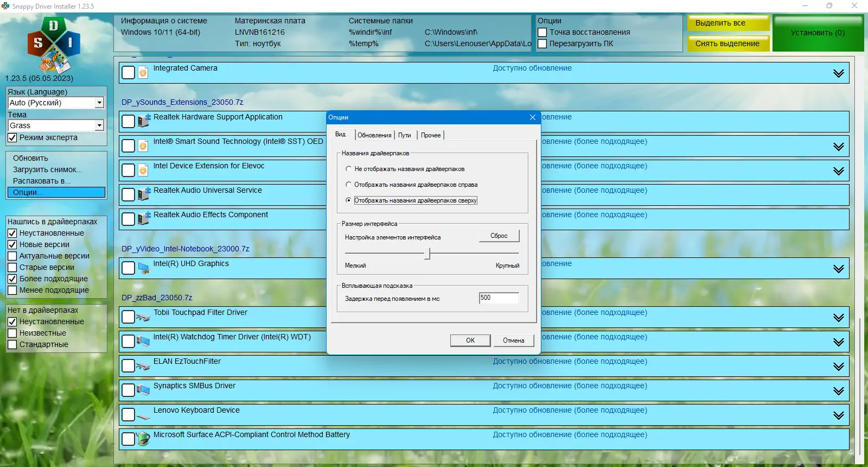The width and height of the screenshot is (868, 467).
Task: Click Распаковать в... menu item
Action: tap(56, 181)
